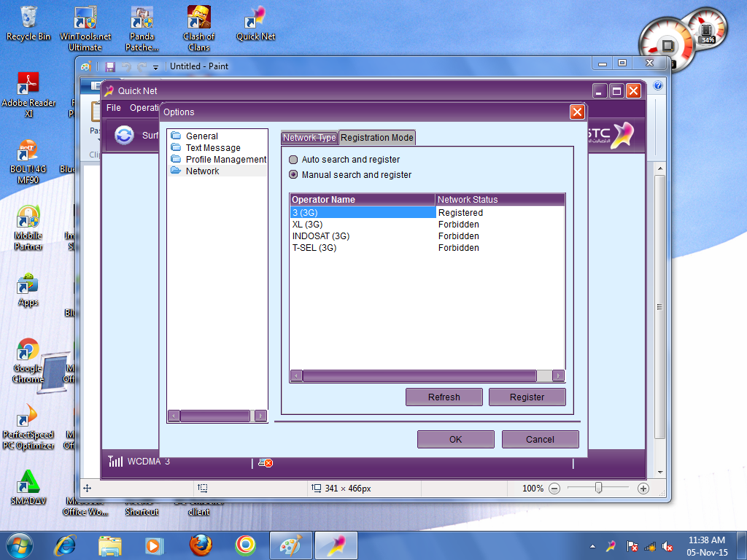Open Clash of Clans desktop shortcut
Screen dimensions: 747x560
[x=198, y=28]
